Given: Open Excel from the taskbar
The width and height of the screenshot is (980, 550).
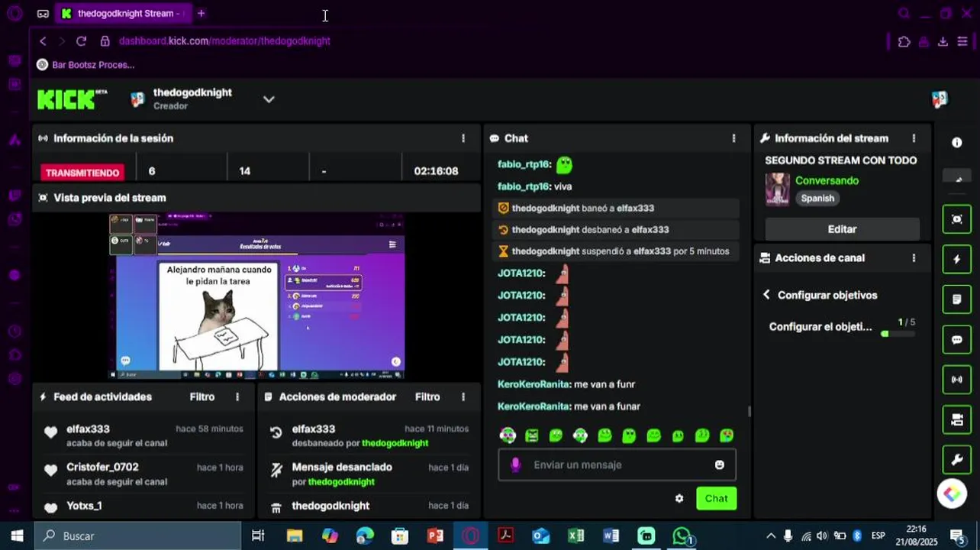Looking at the screenshot, I should [x=576, y=536].
